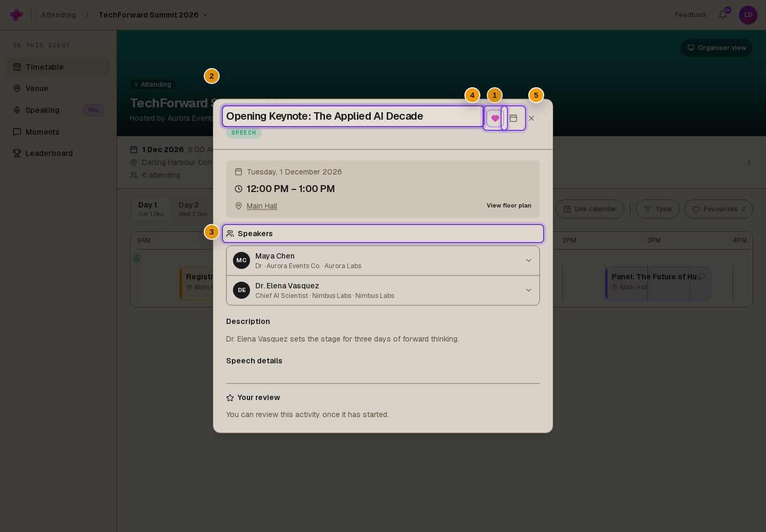Open the notifications bell
The image size is (766, 532).
723,15
